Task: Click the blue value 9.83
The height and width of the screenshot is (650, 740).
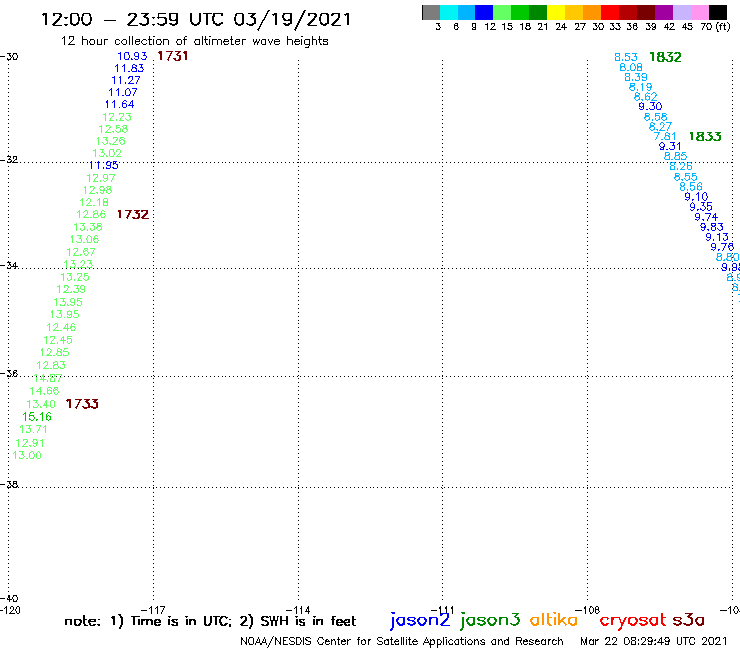Action: [x=711, y=227]
